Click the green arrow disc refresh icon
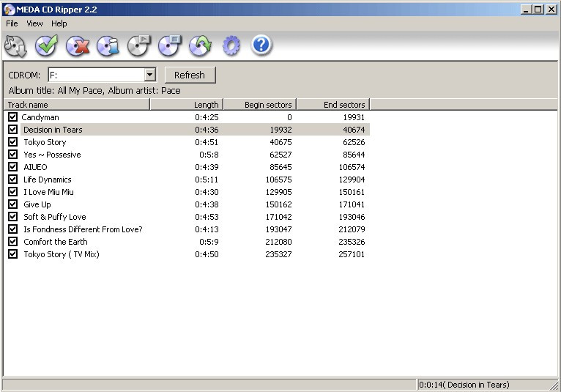 click(201, 46)
